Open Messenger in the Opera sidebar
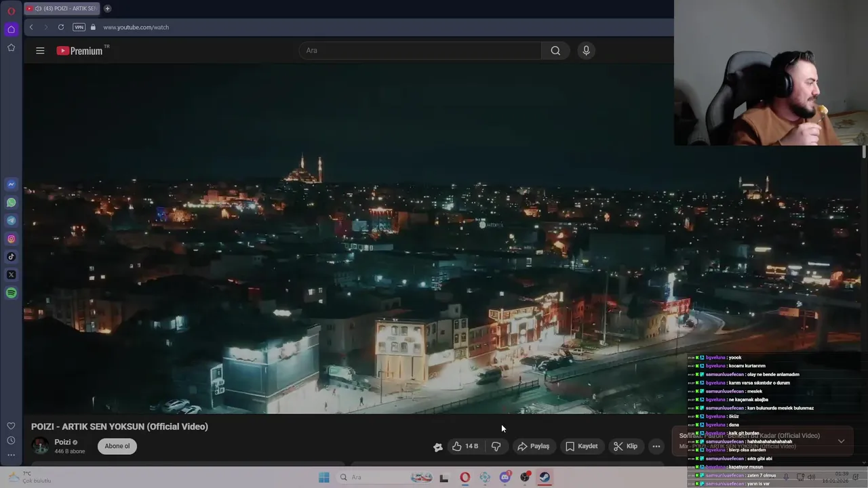Viewport: 868px width, 488px height. [11, 184]
